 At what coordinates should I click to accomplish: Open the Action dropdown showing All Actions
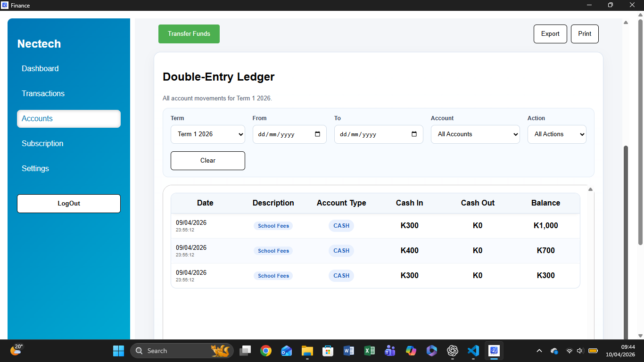coord(557,134)
